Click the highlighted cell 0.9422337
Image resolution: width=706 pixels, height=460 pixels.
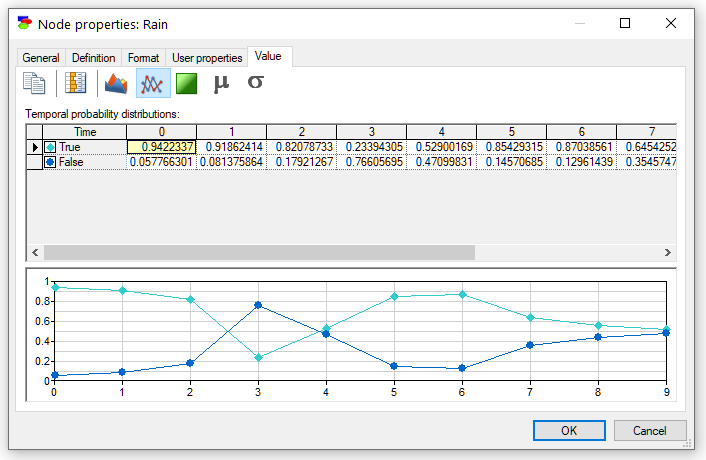pyautogui.click(x=162, y=147)
